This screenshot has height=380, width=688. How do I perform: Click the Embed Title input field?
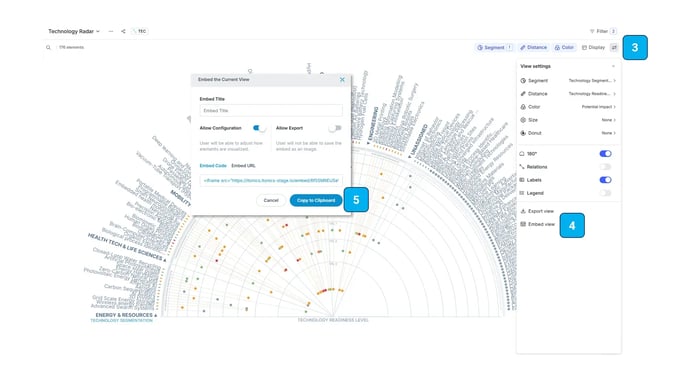click(271, 111)
